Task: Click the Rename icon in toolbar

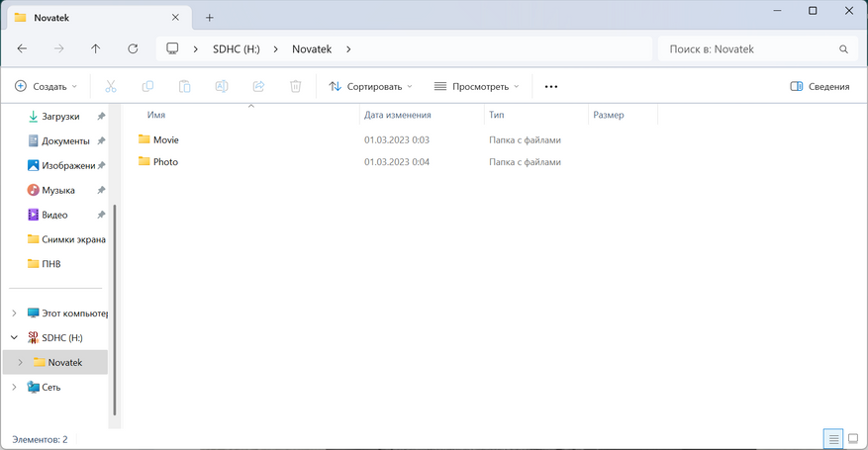Action: tap(222, 86)
